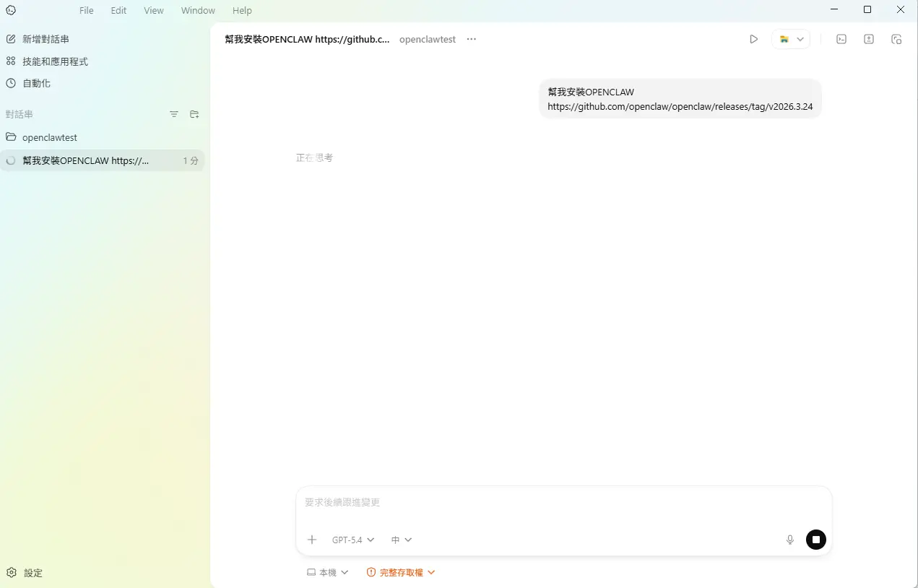Click the plus attachment icon
This screenshot has height=588, width=918.
312,540
